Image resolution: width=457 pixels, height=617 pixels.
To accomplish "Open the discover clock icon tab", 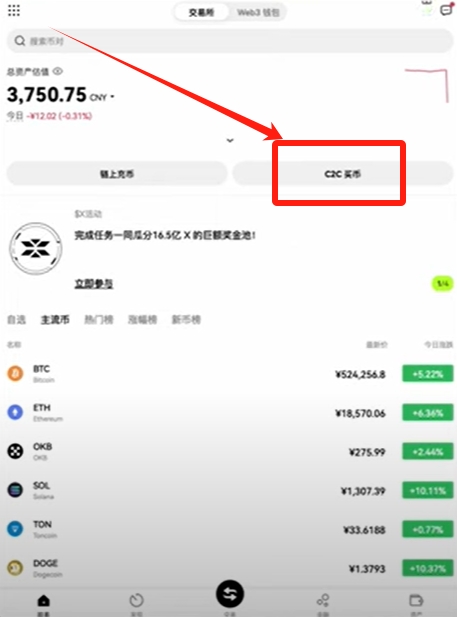I will pyautogui.click(x=137, y=600).
